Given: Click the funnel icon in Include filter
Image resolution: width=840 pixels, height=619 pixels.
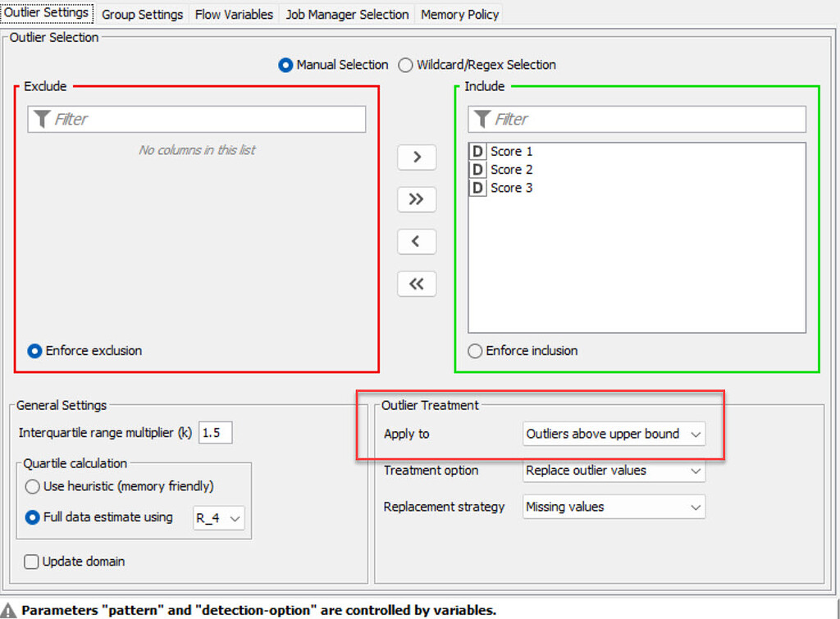Looking at the screenshot, I should point(482,119).
